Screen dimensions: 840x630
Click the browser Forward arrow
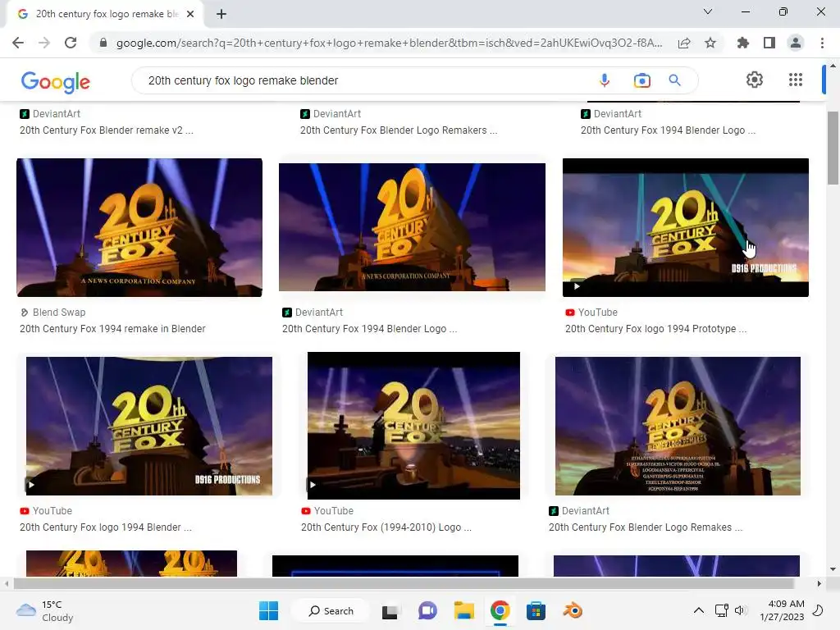(x=44, y=43)
